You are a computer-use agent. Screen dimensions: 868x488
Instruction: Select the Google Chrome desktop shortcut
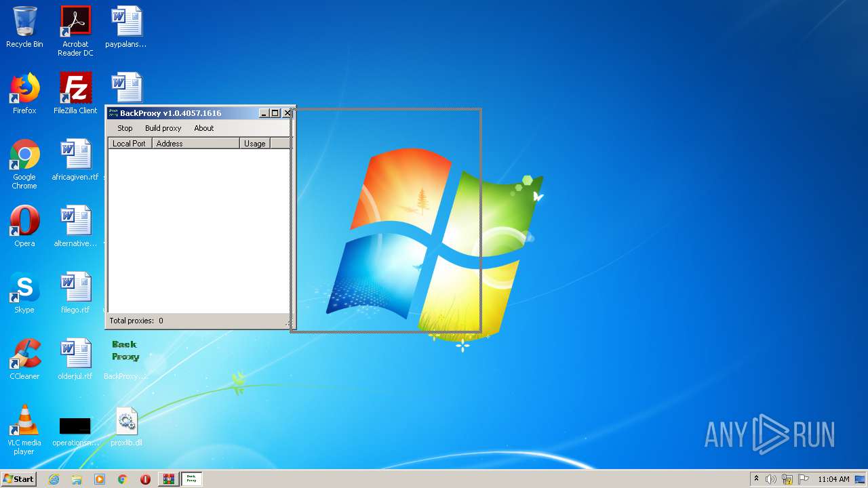point(24,164)
